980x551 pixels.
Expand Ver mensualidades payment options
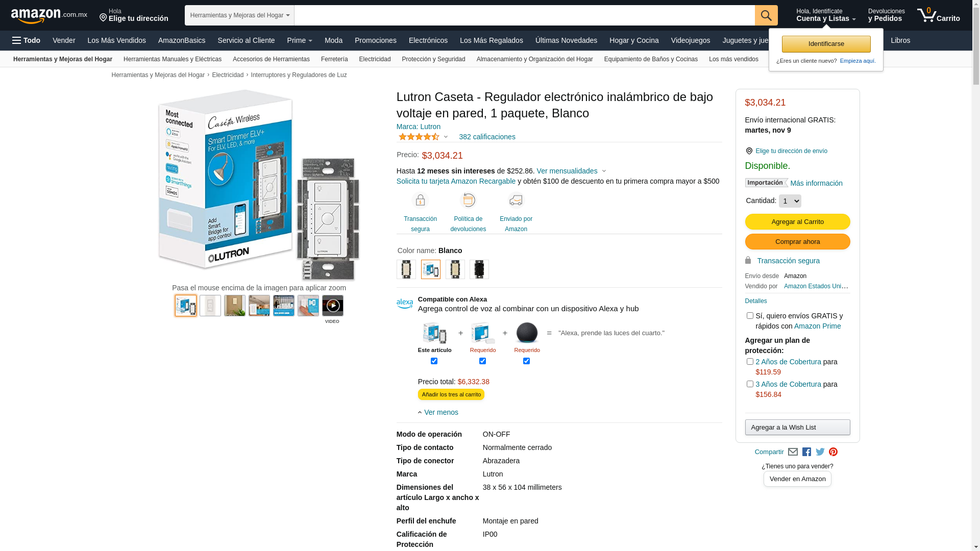click(571, 171)
